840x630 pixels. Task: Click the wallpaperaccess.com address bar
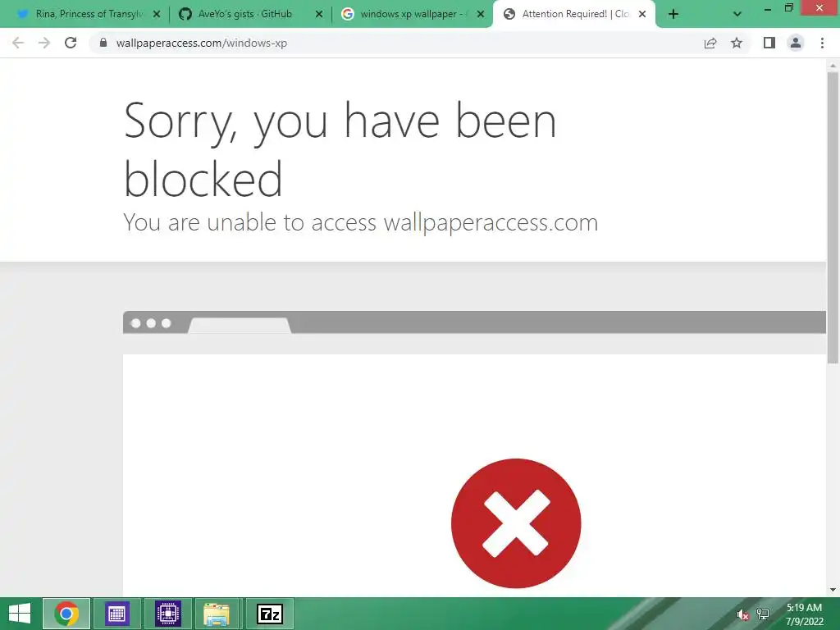[x=396, y=43]
